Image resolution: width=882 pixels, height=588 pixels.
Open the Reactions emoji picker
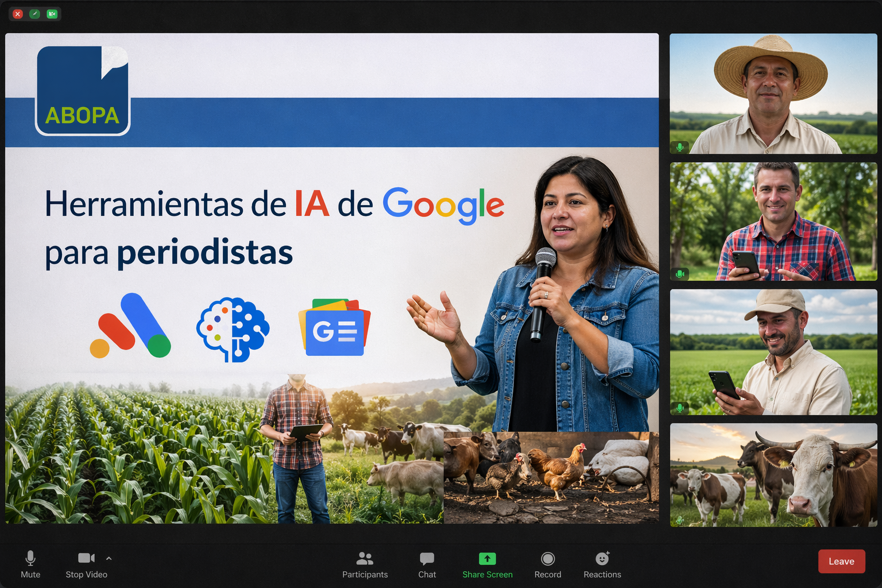[602, 564]
